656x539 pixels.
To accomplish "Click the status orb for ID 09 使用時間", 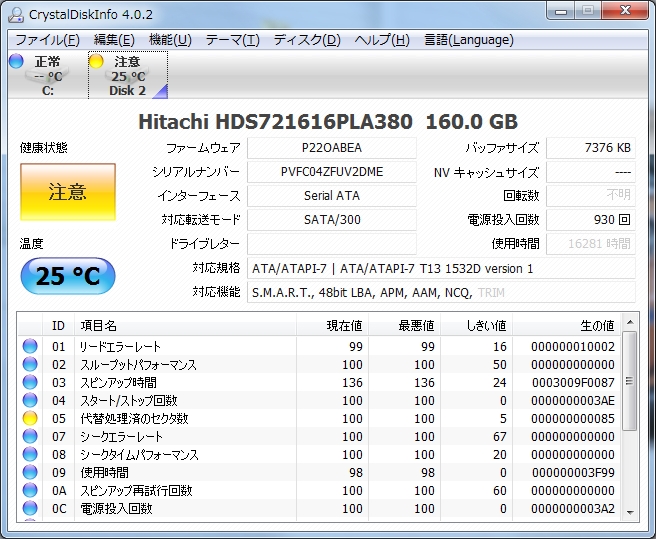I will point(30,472).
